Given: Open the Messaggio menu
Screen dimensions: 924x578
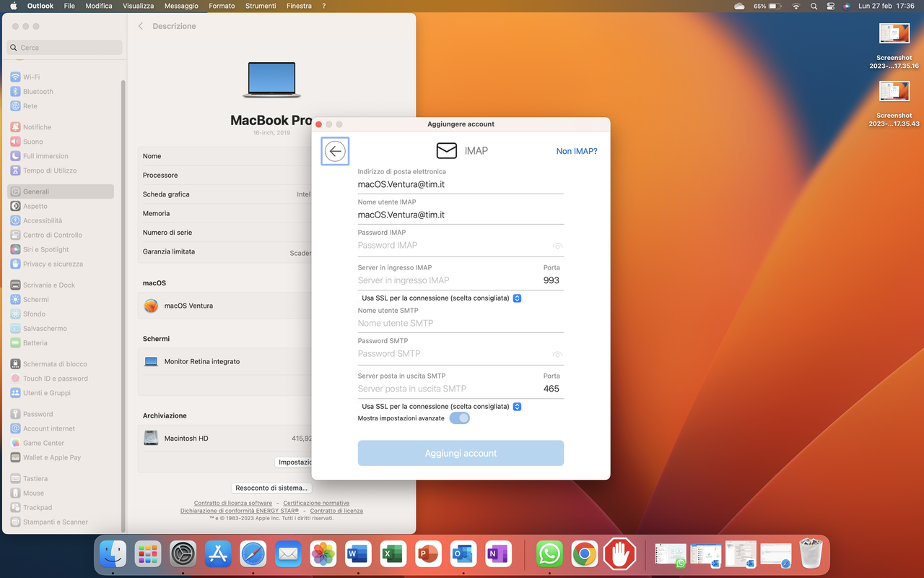Looking at the screenshot, I should pos(181,6).
